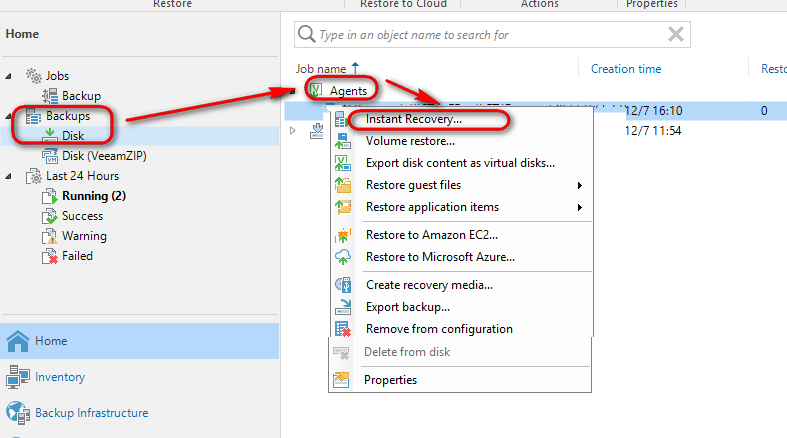Click the Inventory computers icon

pos(18,377)
